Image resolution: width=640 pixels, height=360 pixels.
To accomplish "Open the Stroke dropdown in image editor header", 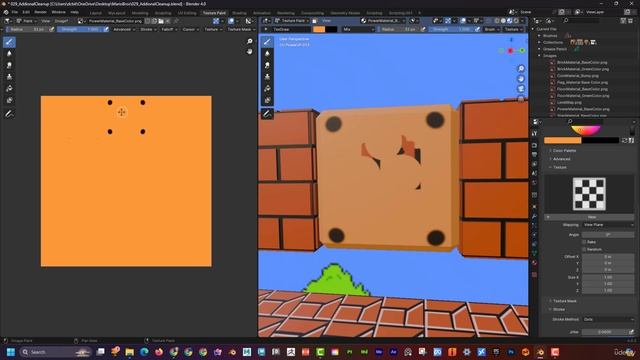I will 148,29.
